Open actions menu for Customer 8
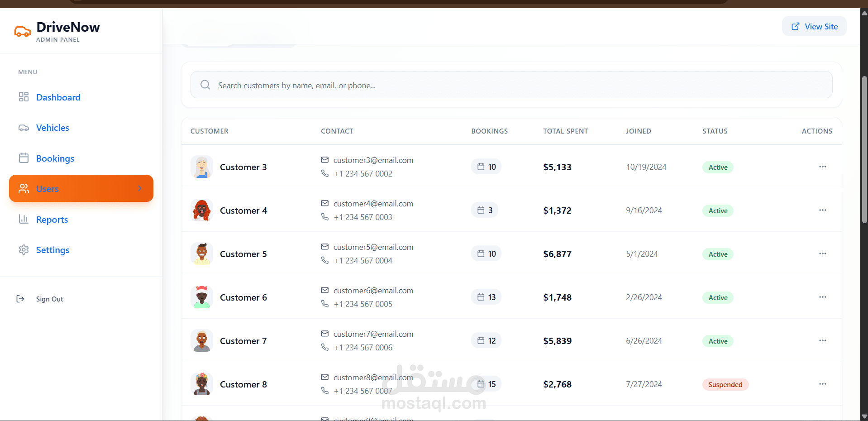This screenshot has height=421, width=868. tap(822, 384)
